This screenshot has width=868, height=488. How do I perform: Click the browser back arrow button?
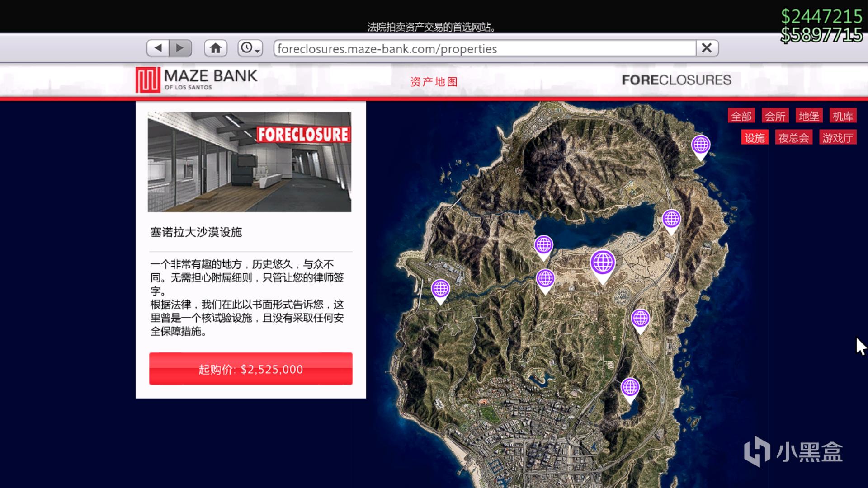158,48
